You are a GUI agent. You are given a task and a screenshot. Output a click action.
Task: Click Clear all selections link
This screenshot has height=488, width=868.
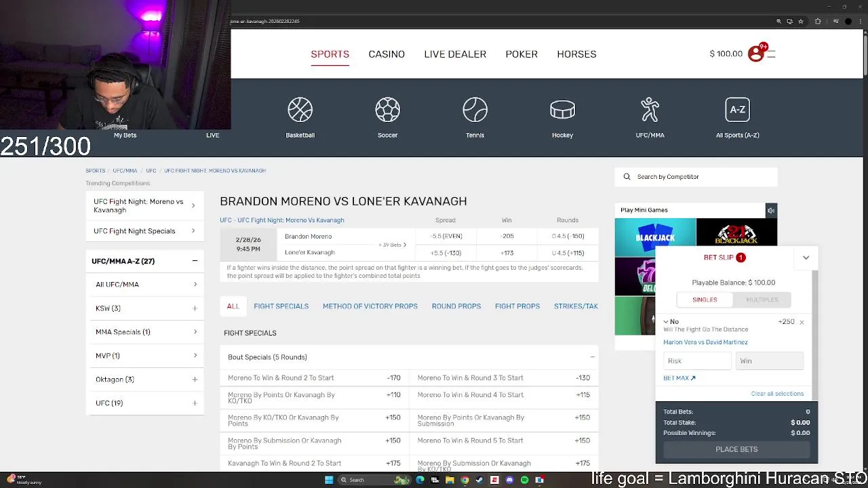pyautogui.click(x=777, y=394)
